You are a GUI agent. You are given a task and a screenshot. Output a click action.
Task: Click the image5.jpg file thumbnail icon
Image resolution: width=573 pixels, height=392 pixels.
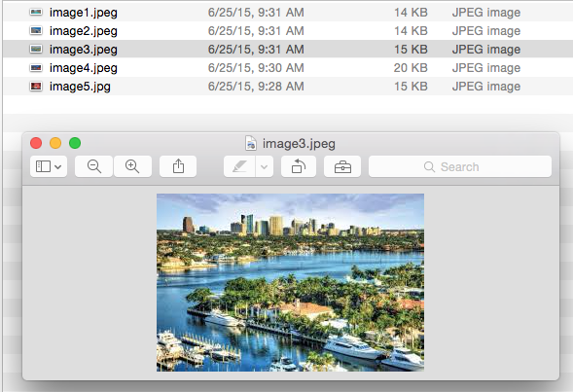coord(36,87)
